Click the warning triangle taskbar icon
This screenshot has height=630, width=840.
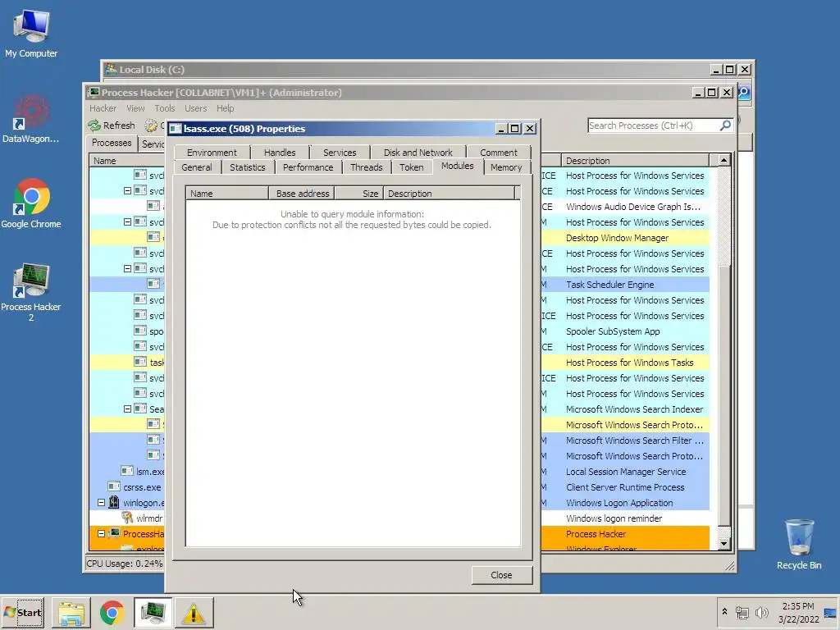coord(194,612)
